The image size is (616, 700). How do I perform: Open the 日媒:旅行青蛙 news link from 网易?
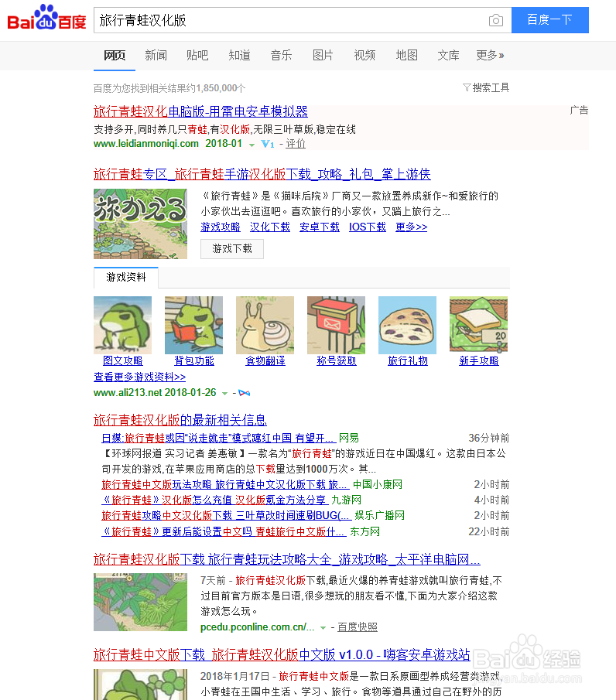coord(218,438)
